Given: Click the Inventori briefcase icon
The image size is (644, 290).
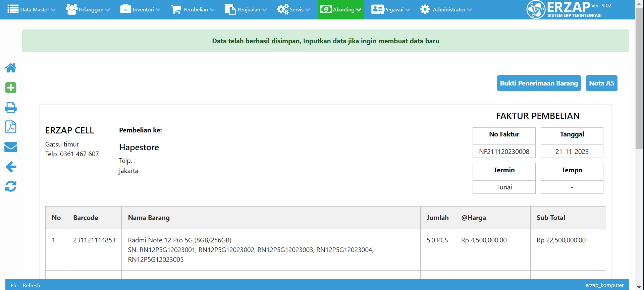Looking at the screenshot, I should (x=125, y=9).
